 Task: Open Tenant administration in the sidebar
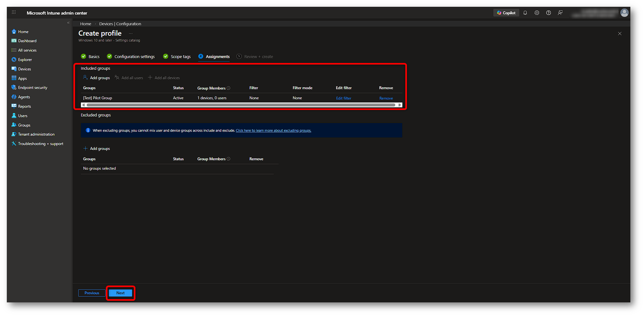point(36,134)
